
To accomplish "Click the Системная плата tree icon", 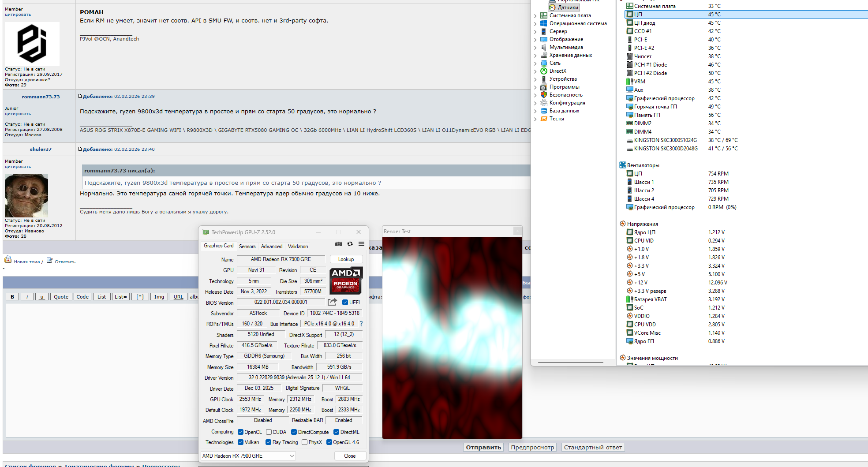I will pos(544,15).
